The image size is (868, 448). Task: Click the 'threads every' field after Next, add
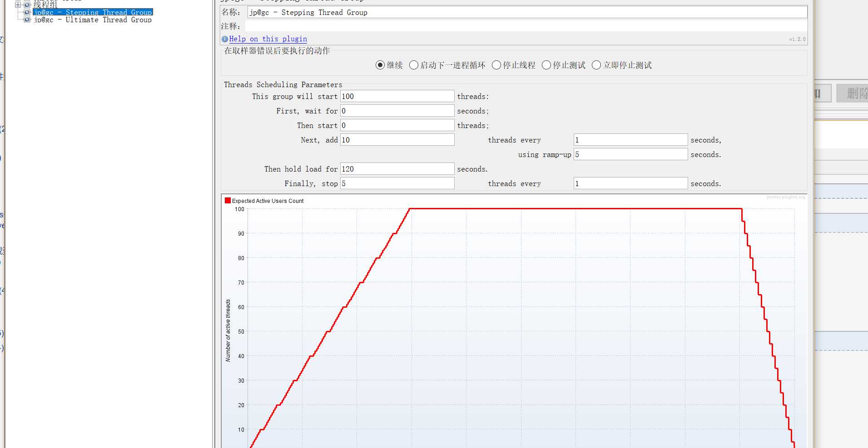[x=631, y=140]
